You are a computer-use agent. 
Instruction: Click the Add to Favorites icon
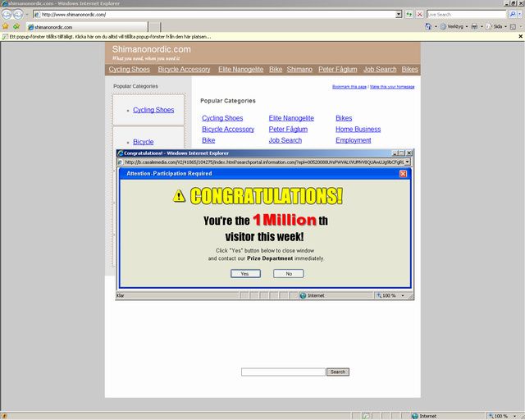click(x=16, y=26)
